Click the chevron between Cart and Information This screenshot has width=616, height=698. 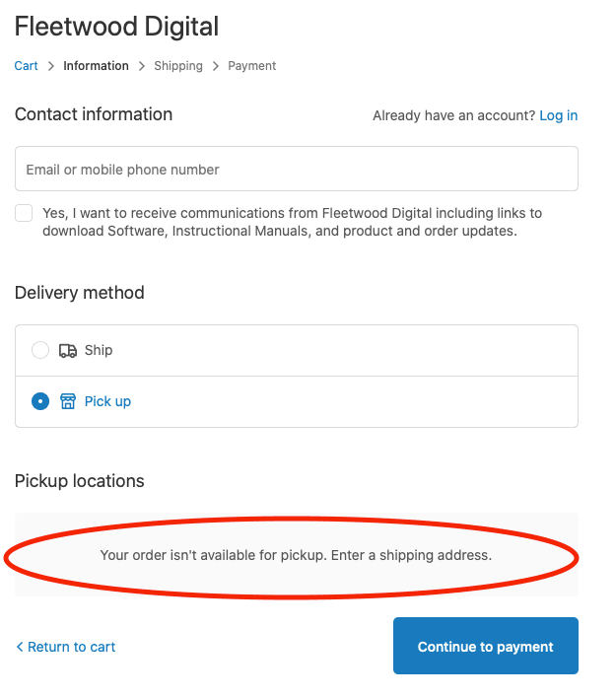[51, 66]
